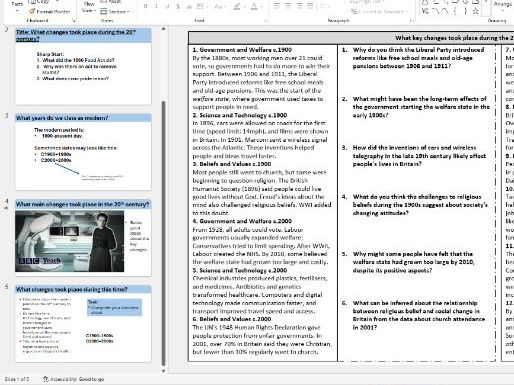Click the accessibility checker status icon
The height and width of the screenshot is (385, 514).
coord(46,379)
